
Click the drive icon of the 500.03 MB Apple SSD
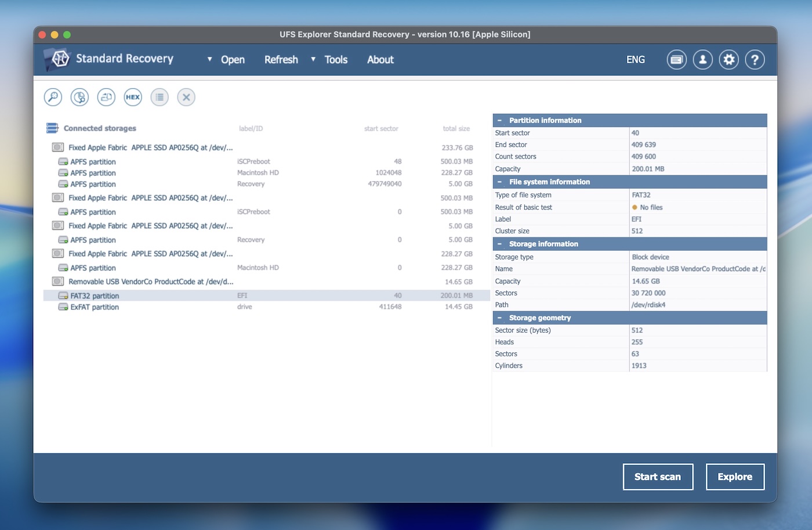click(x=58, y=198)
